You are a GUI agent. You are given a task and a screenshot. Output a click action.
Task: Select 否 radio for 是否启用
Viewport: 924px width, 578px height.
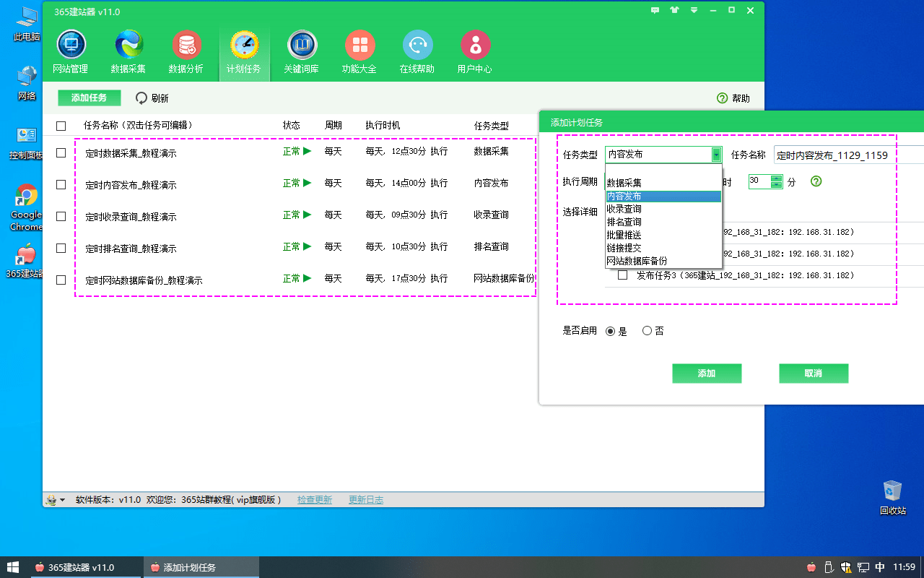tap(647, 331)
